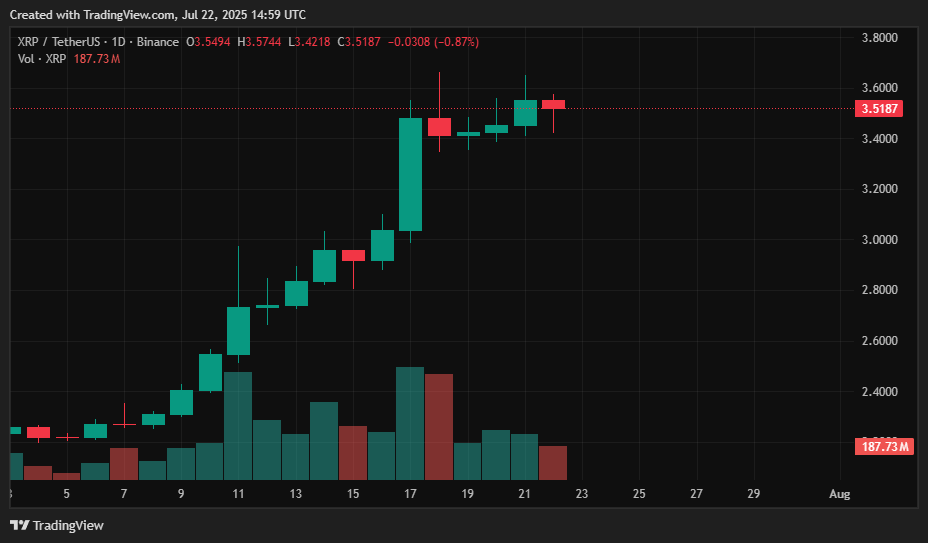Click the July 11 green volume bar
Image resolution: width=928 pixels, height=543 pixels.
[238, 426]
